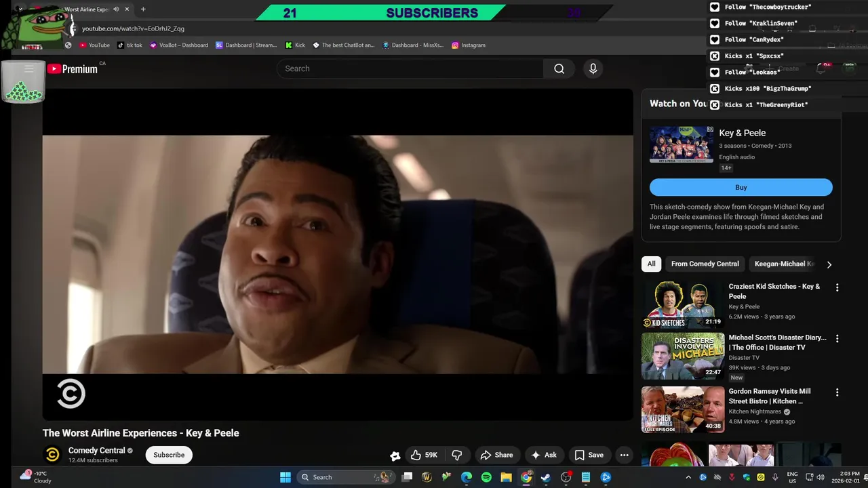
Task: Open Comedy Central channel name link
Action: tap(97, 450)
